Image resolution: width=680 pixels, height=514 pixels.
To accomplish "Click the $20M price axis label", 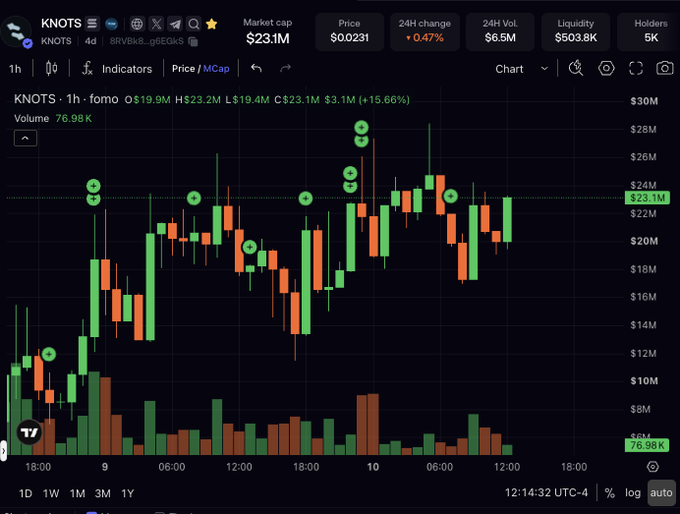I will tap(644, 241).
